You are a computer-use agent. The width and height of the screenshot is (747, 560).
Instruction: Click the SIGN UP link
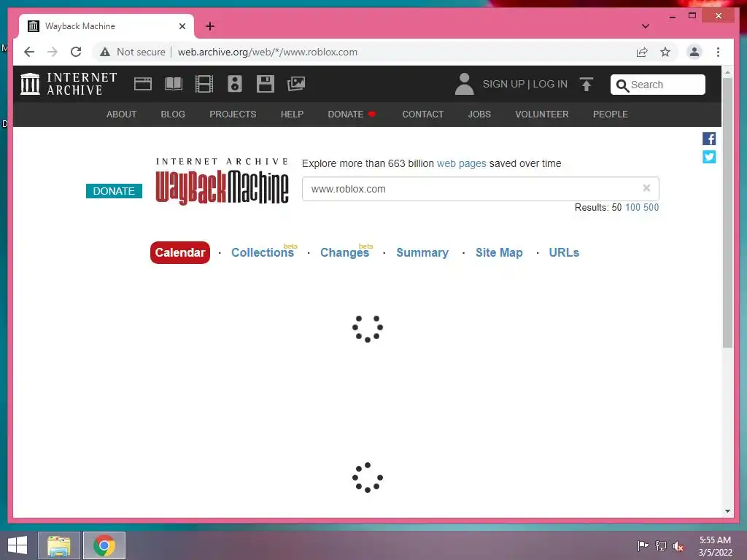[x=503, y=85]
